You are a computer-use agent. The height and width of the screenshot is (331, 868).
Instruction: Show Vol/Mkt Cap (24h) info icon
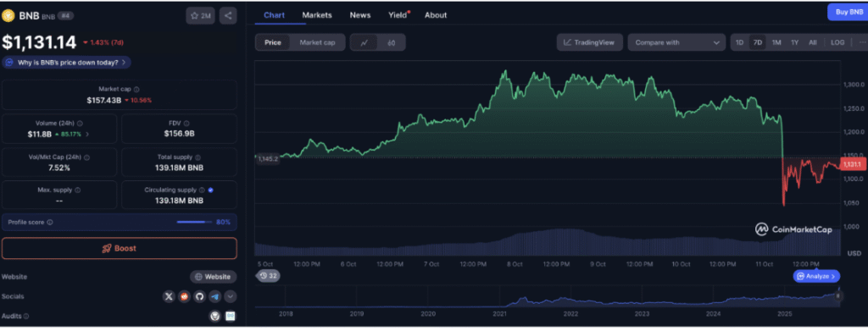87,157
